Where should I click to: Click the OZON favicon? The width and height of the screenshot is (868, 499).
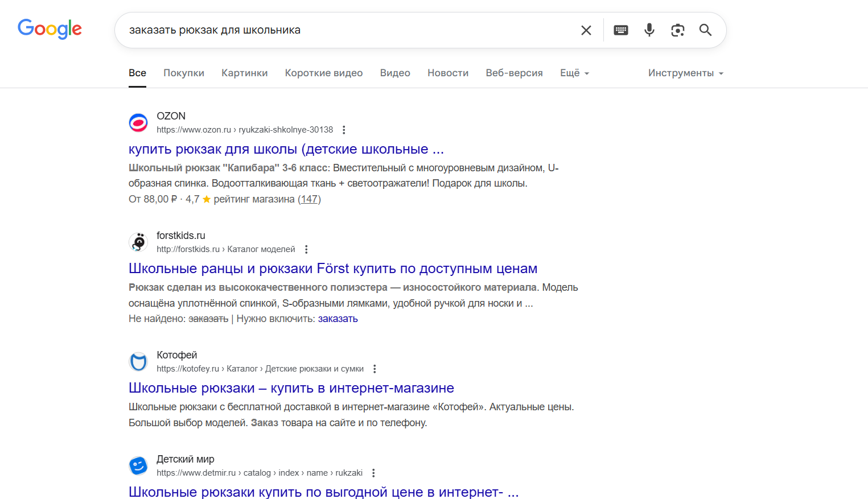pos(138,122)
